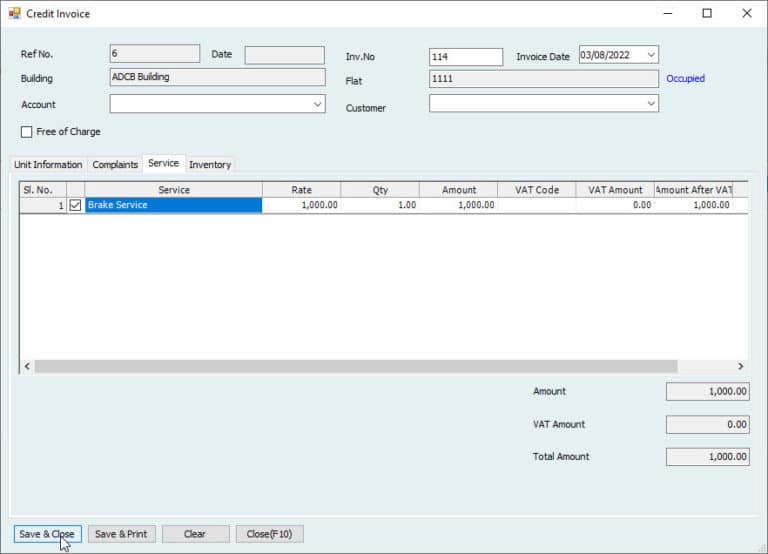
Task: Click the Close(F10) button
Action: click(270, 534)
